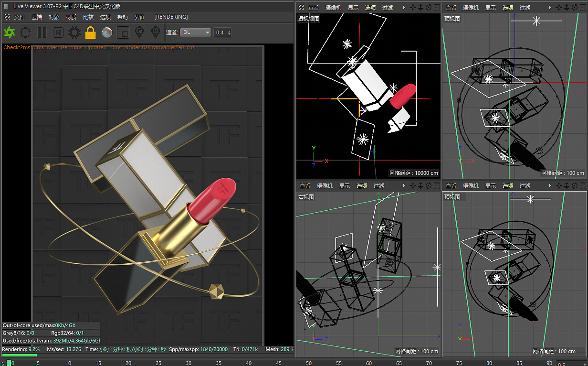588x366 pixels.
Task: Click the move-camera icon in right view (右视图)
Action: pos(413,186)
